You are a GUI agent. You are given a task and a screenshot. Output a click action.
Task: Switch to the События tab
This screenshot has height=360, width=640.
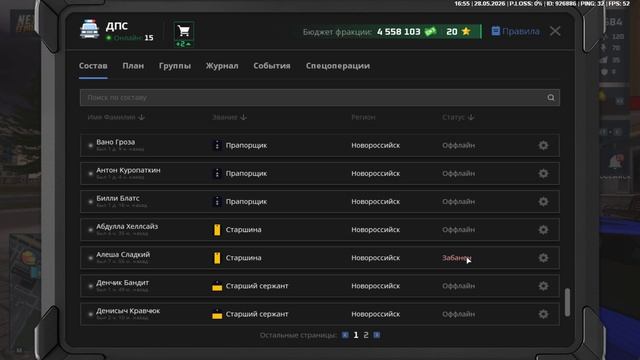(272, 66)
